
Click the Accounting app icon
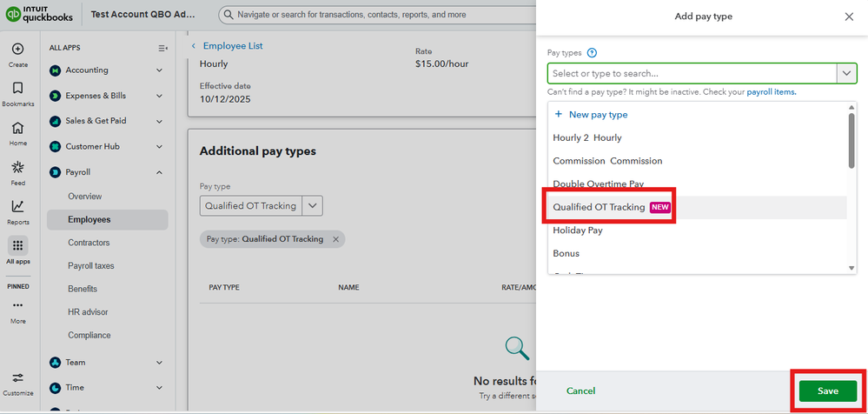[x=55, y=70]
